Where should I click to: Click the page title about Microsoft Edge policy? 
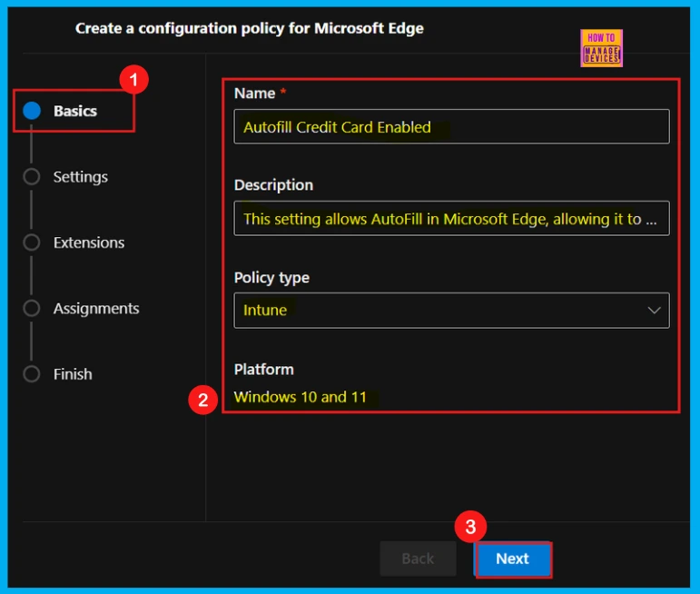pos(249,28)
